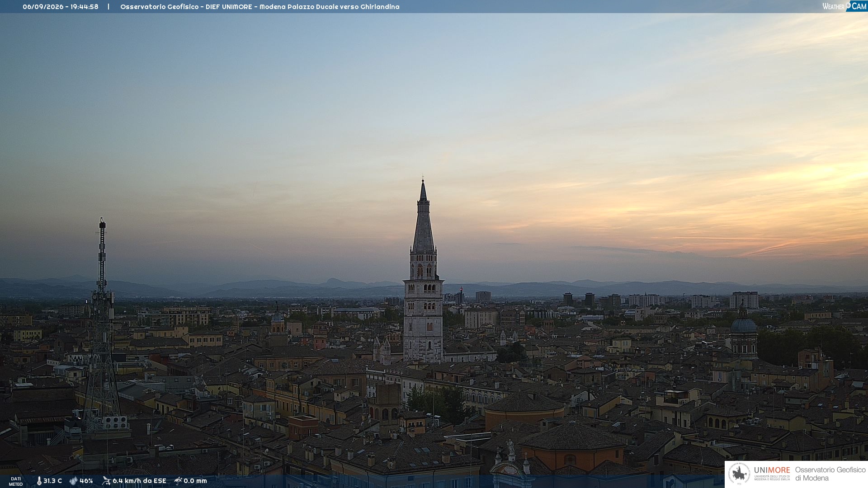Image resolution: width=868 pixels, height=488 pixels.
Task: Click the wind vane icon
Action: coord(106,481)
